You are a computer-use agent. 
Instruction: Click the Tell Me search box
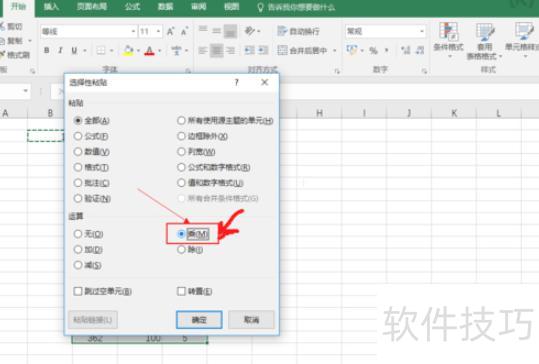click(x=296, y=7)
